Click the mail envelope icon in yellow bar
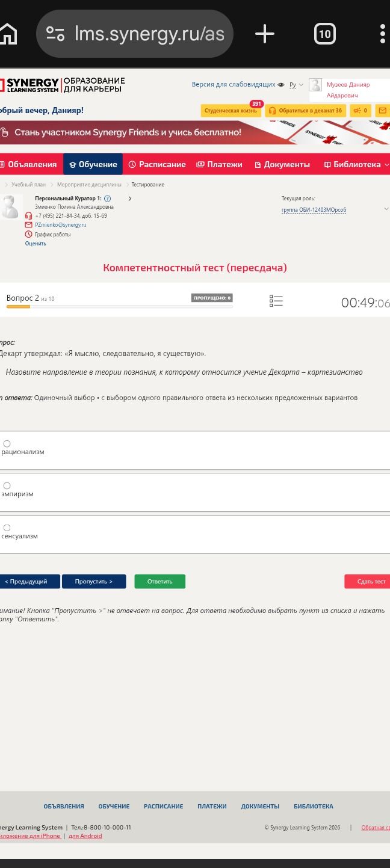Screen dimensions: 390x868 click(382, 111)
